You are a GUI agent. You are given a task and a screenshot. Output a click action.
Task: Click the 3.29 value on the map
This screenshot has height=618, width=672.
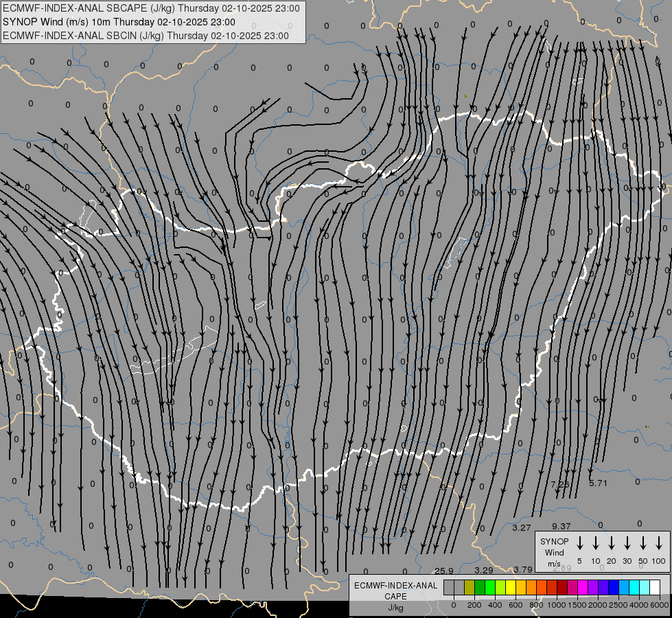[484, 571]
